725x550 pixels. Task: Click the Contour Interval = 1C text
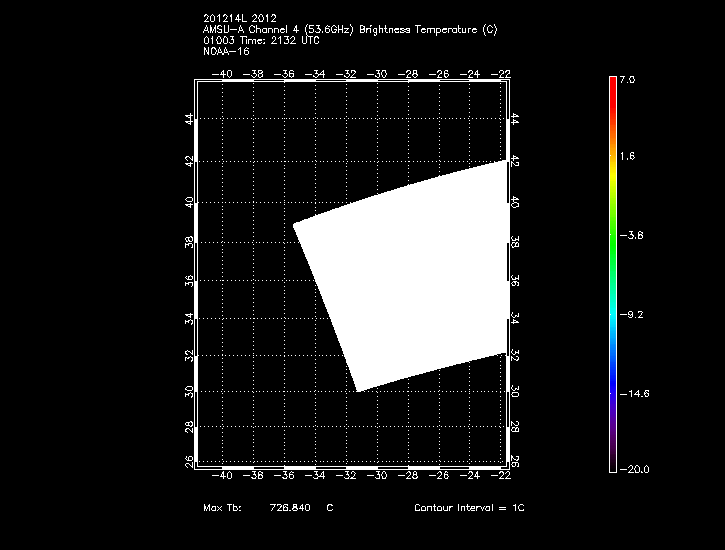pos(469,508)
